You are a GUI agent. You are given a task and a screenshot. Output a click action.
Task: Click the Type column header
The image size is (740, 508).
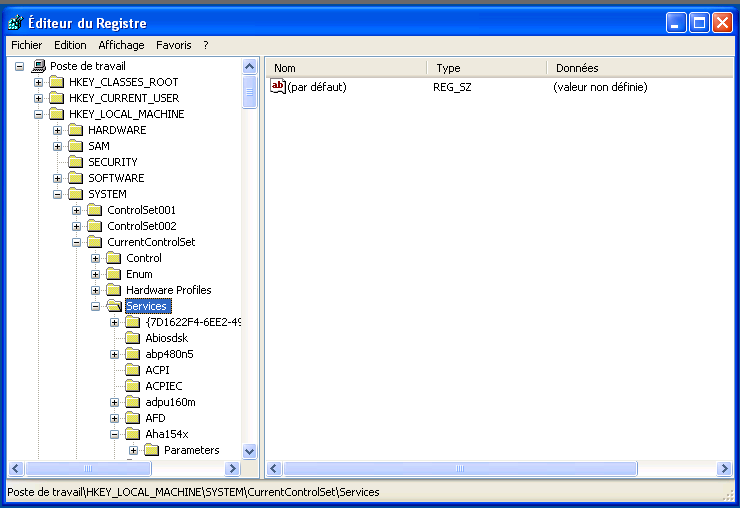click(x=487, y=68)
